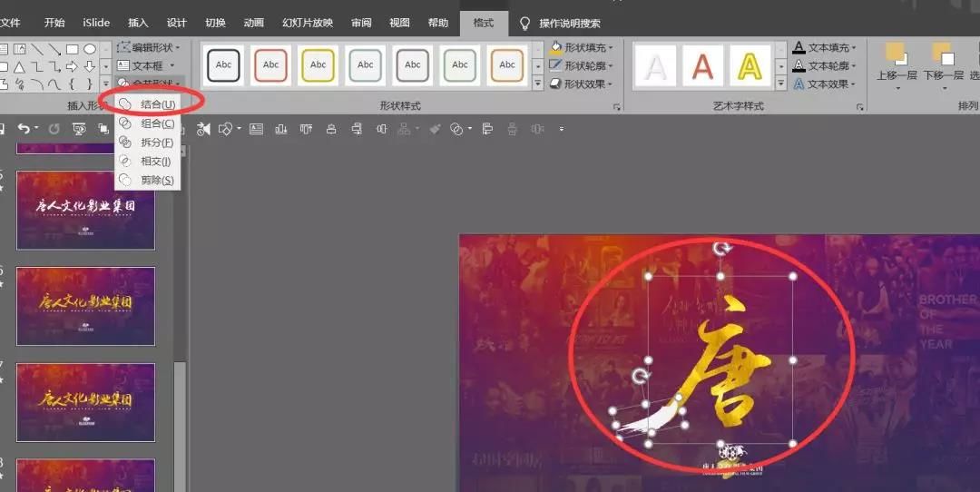Select the block Right Arrow shape
The height and width of the screenshot is (492, 980).
pyautogui.click(x=72, y=66)
